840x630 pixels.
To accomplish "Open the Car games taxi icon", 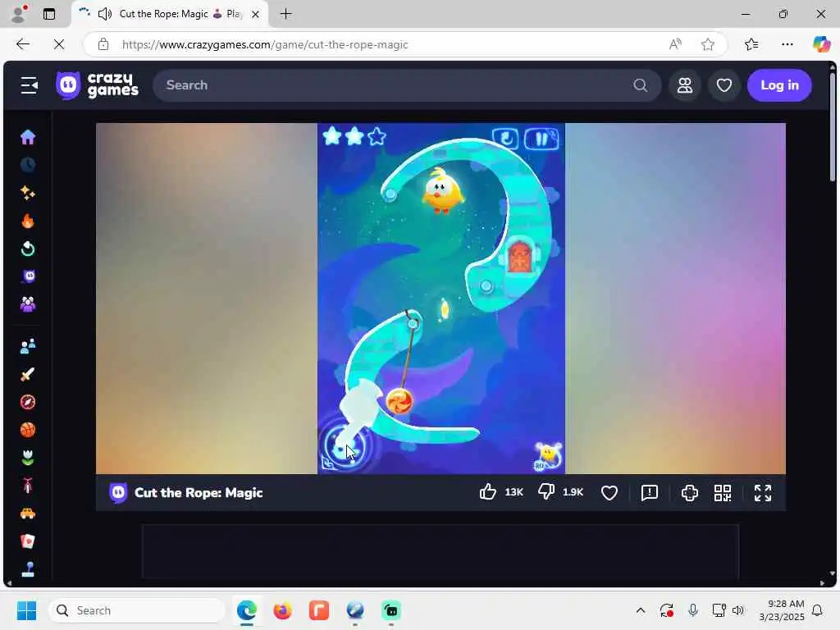I will coord(28,514).
